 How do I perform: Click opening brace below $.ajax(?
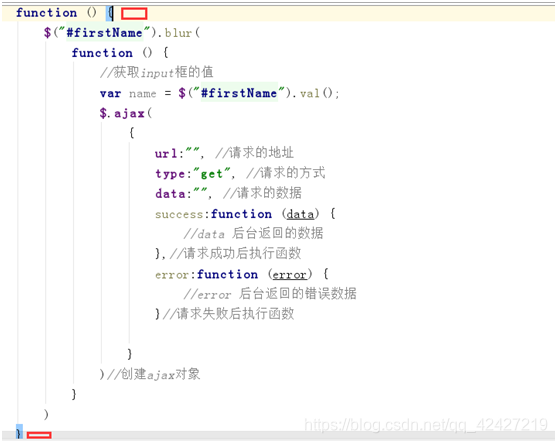[132, 133]
